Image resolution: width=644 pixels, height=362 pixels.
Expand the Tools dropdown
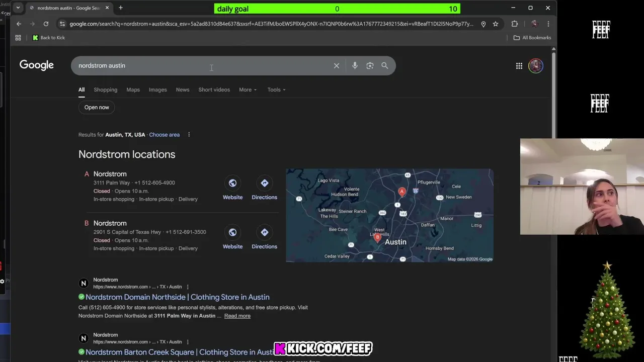pos(276,90)
